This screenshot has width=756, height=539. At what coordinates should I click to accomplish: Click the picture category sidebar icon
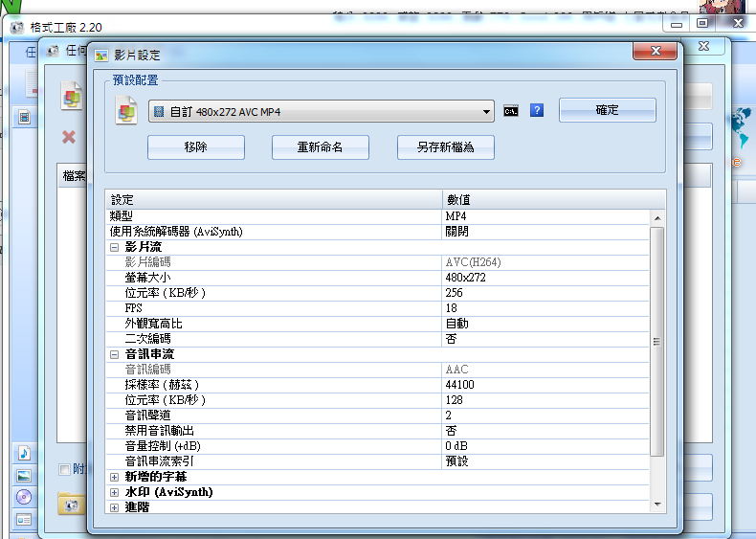[24, 475]
